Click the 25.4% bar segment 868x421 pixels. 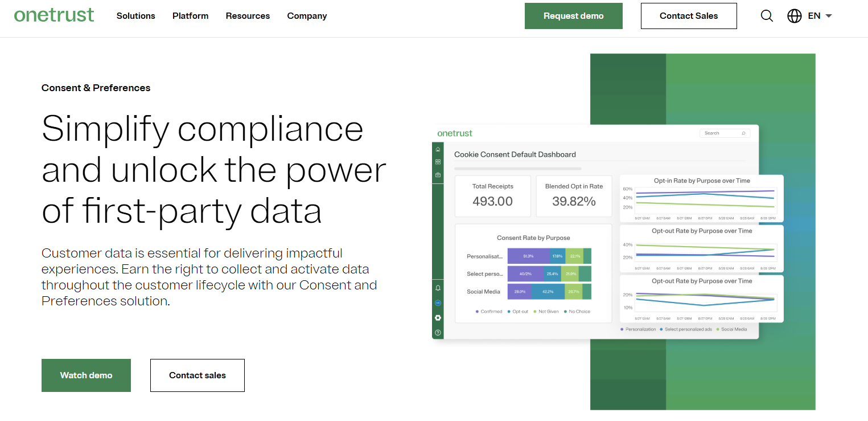pos(552,274)
